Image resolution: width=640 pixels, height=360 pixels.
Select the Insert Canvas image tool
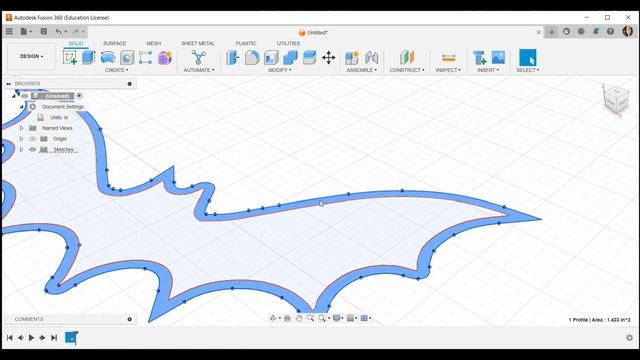click(498, 58)
